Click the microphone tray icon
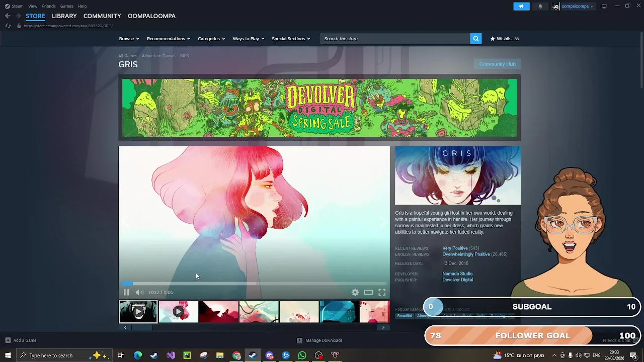Viewport: 644px width, 362px height. pyautogui.click(x=570, y=355)
